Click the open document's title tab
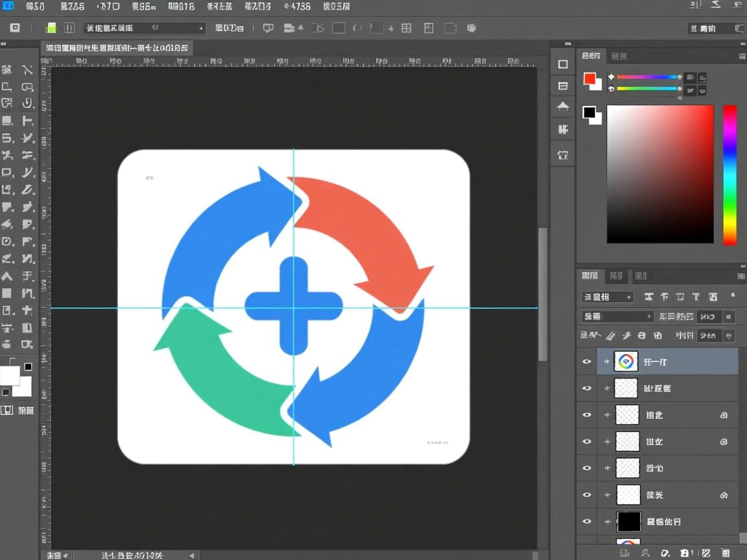This screenshot has height=560, width=747. point(117,48)
